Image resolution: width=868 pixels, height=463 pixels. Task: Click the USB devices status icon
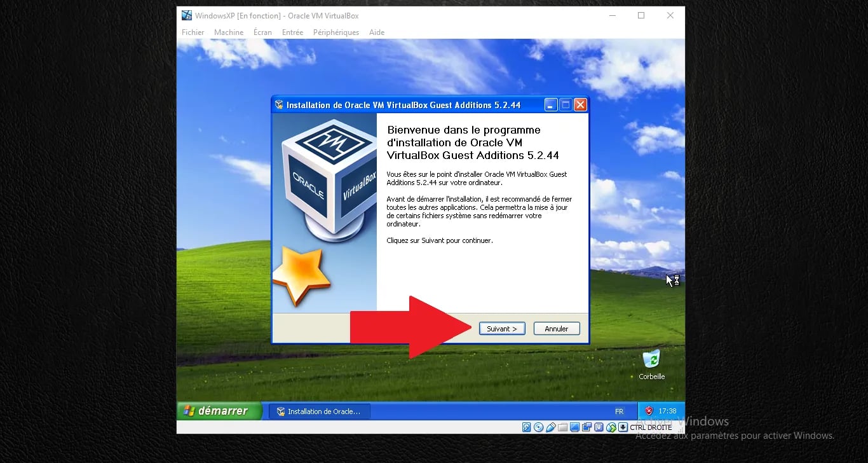click(x=551, y=427)
